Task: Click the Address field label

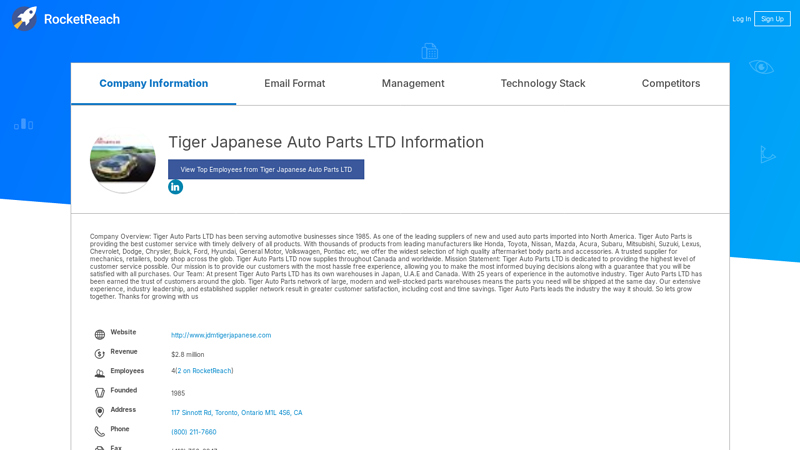Action: tap(123, 410)
